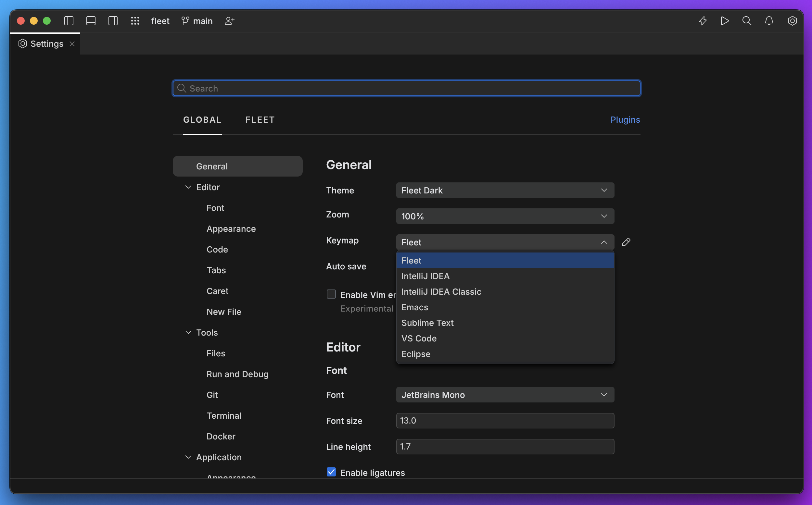Open the Plugins link
This screenshot has height=505, width=812.
pos(625,119)
